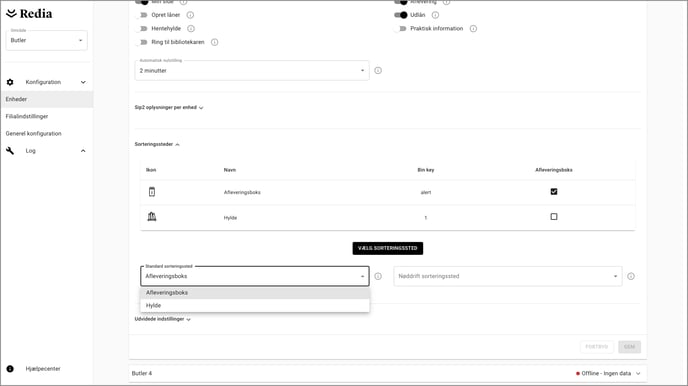Expand Sip2 oplysninger per enhed

coord(169,107)
